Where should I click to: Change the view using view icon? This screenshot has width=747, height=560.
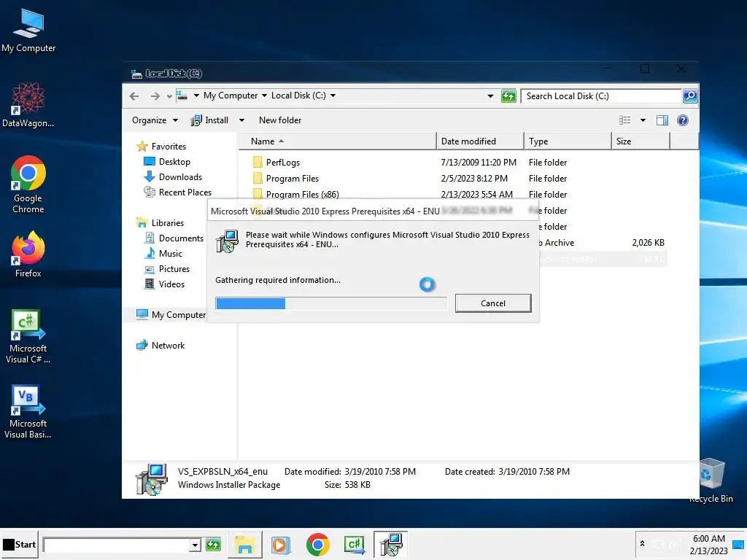(624, 120)
